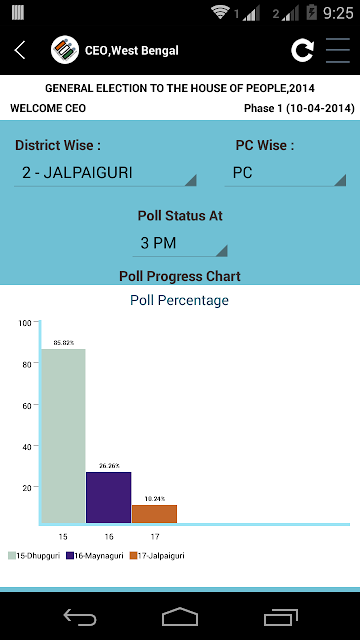Expand the Poll Status At 3 PM dropdown
Screen dimensions: 360x640
[x=180, y=244]
